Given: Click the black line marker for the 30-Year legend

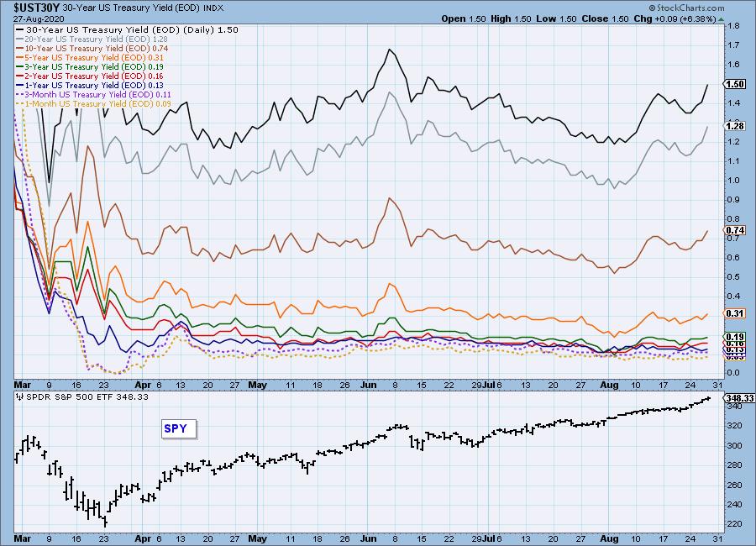Looking at the screenshot, I should point(19,30).
